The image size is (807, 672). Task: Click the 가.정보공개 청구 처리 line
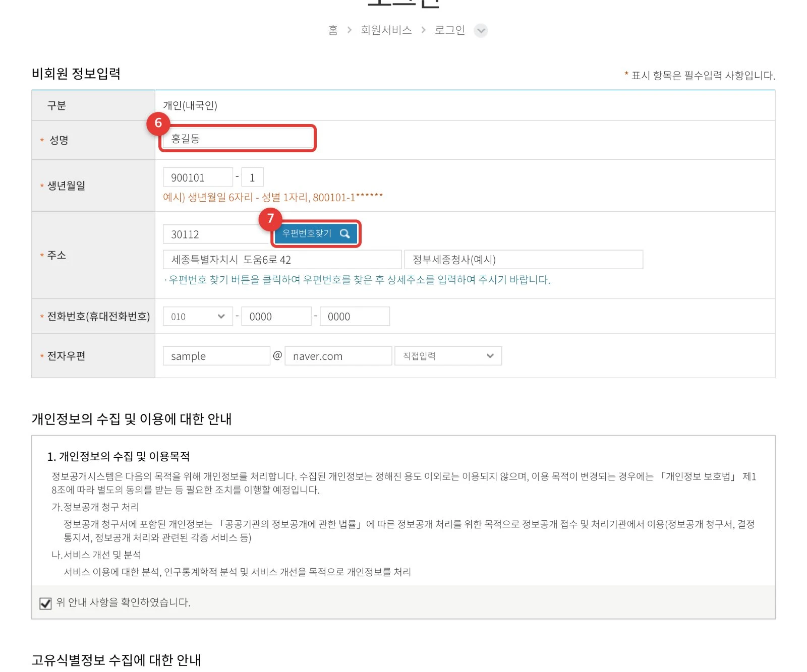95,507
